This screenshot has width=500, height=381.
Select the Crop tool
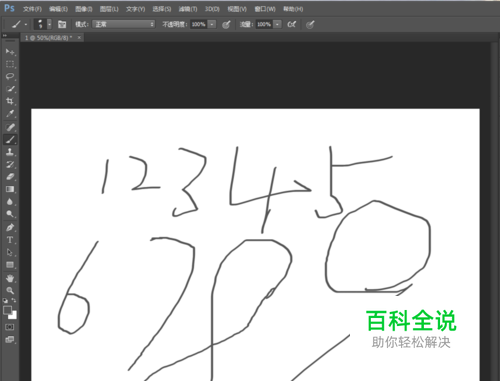(x=10, y=101)
